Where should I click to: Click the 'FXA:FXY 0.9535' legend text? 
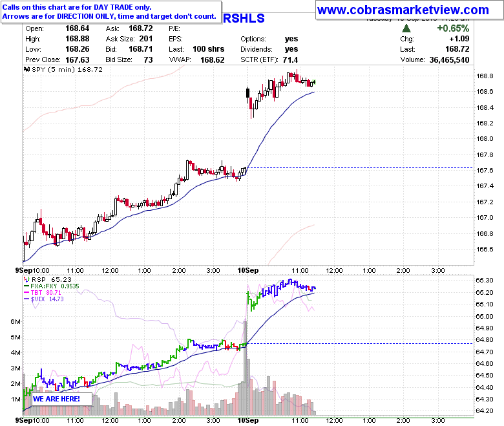click(55, 286)
